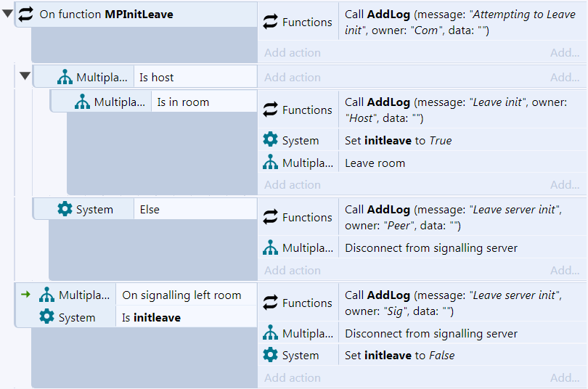Open Add... menu in the Is host row
588x389 pixels.
point(565,77)
